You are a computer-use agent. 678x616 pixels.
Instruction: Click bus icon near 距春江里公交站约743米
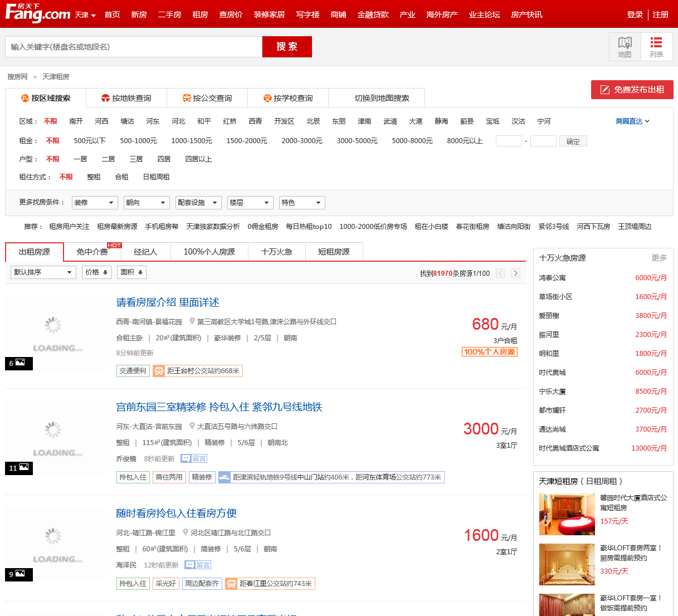(231, 584)
